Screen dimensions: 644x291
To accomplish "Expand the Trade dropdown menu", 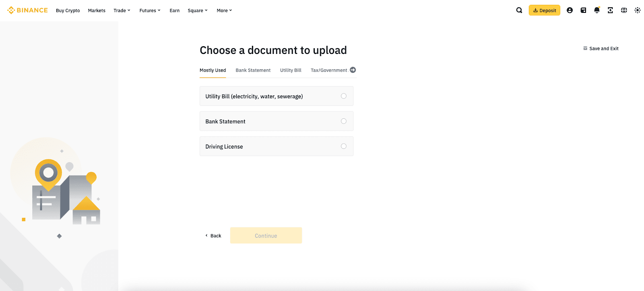I will (122, 10).
